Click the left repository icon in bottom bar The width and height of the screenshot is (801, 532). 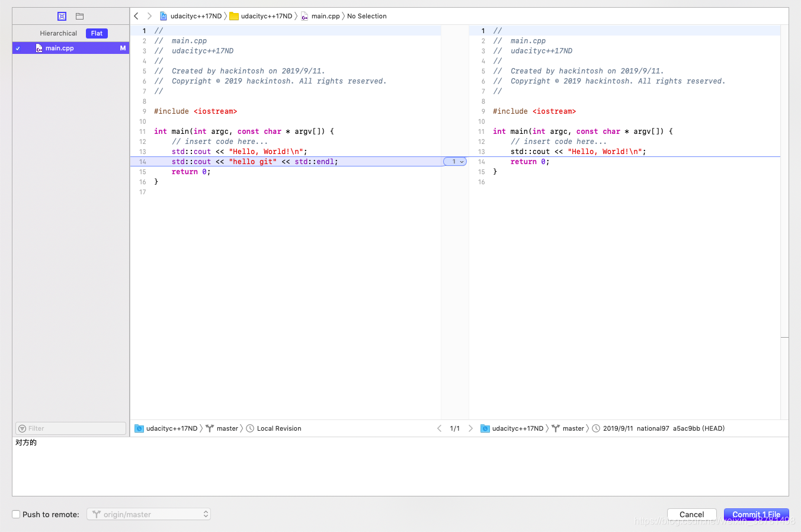(x=139, y=428)
